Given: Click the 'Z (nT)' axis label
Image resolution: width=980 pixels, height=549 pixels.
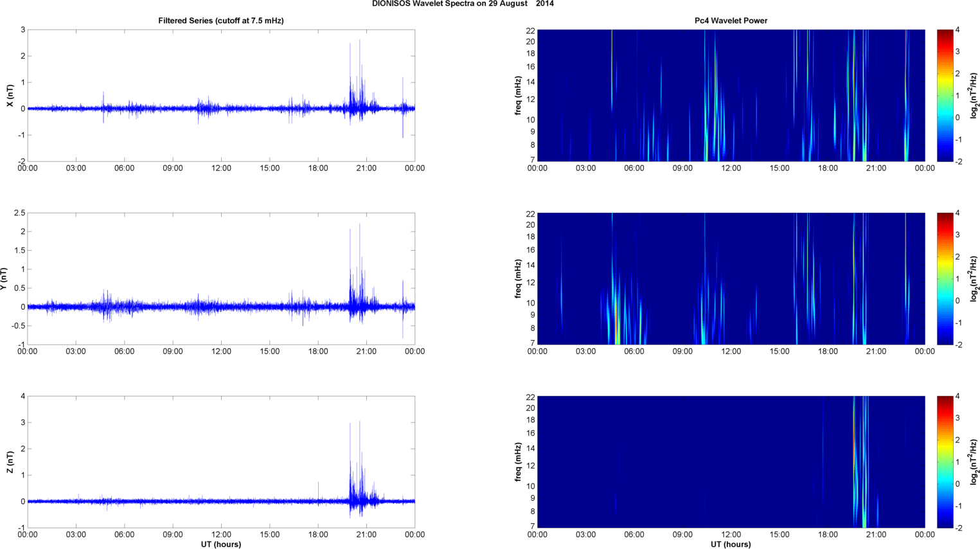Looking at the screenshot, I should [10, 462].
